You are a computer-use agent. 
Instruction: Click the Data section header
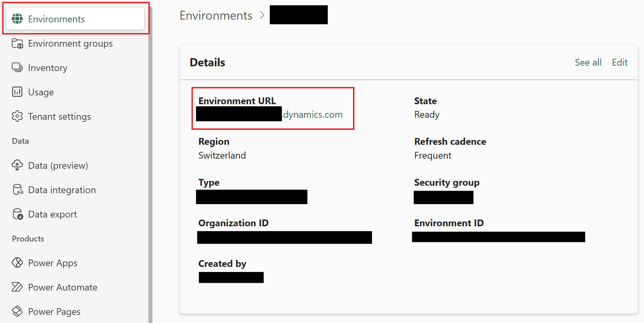click(x=20, y=141)
